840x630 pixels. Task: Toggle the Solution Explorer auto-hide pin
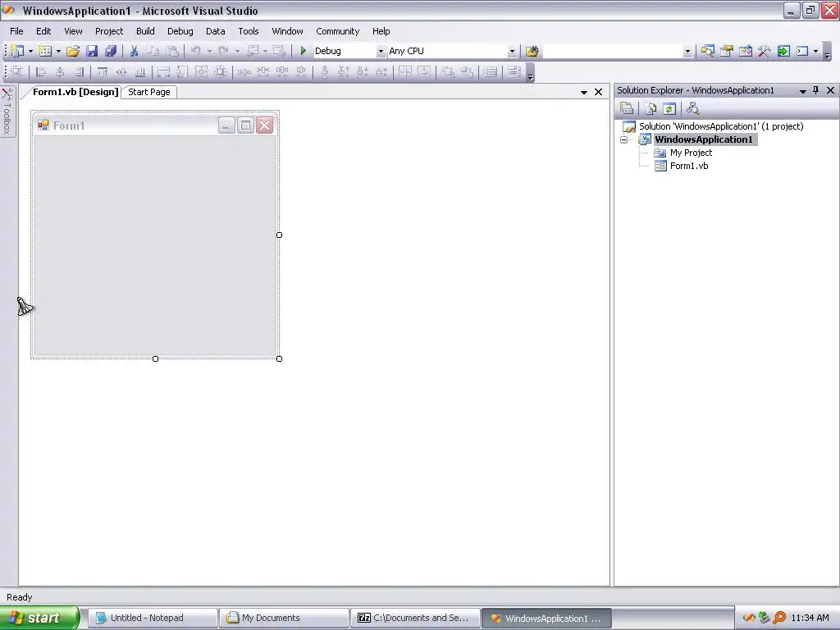(x=816, y=90)
